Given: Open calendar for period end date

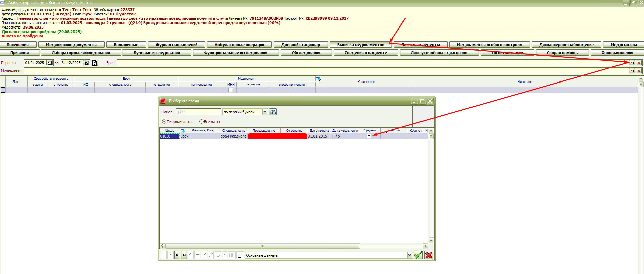Looking at the screenshot, I should coord(86,63).
